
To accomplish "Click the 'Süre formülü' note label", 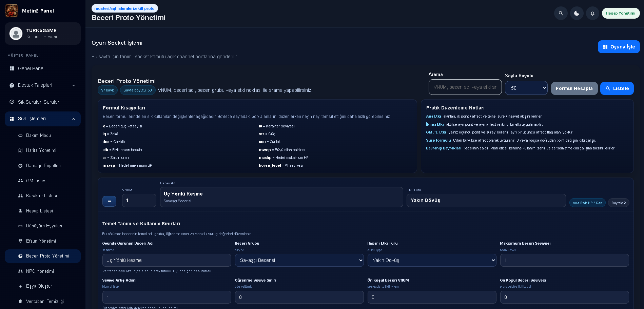I will point(438,140).
